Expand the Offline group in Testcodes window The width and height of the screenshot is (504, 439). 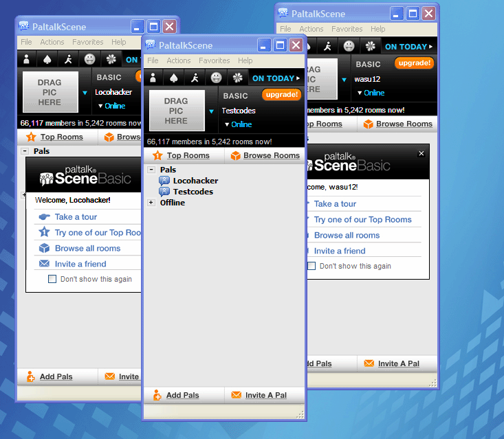click(x=151, y=203)
